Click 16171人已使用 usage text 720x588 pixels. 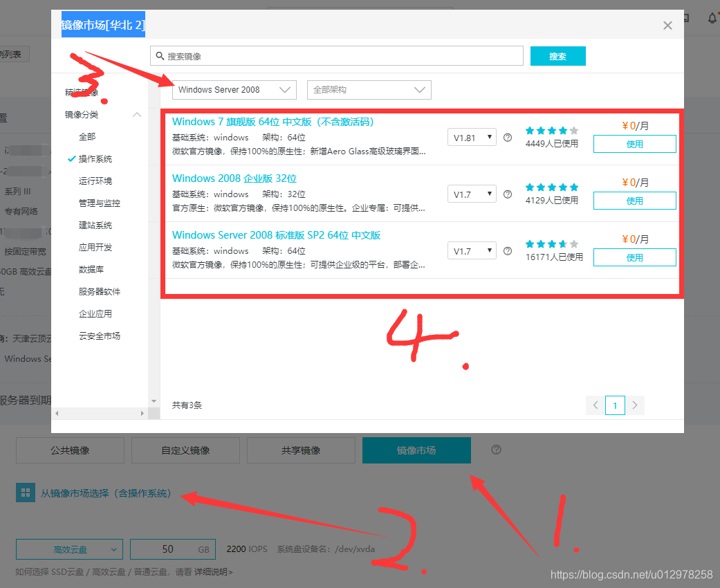pyautogui.click(x=554, y=257)
